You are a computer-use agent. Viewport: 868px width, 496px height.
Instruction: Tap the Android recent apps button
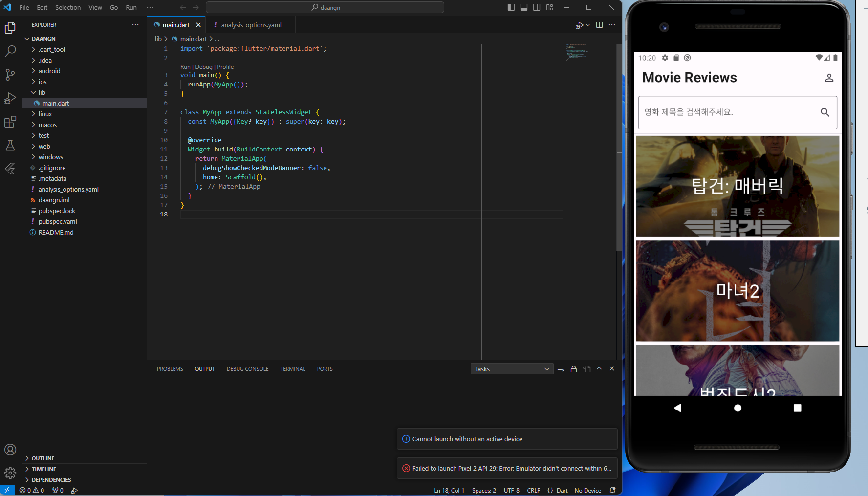(797, 408)
